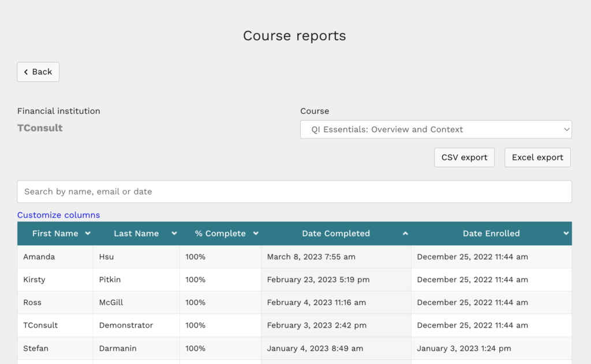This screenshot has width=591, height=364.
Task: Click Kirsty Pitkin's last name cell
Action: click(x=111, y=279)
